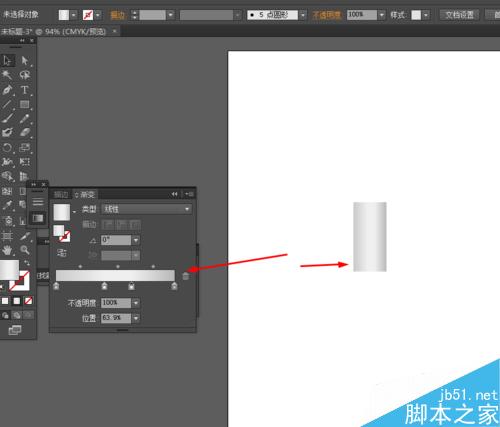500x427 pixels.
Task: Switch to the 渐变 panel tab
Action: (86, 194)
